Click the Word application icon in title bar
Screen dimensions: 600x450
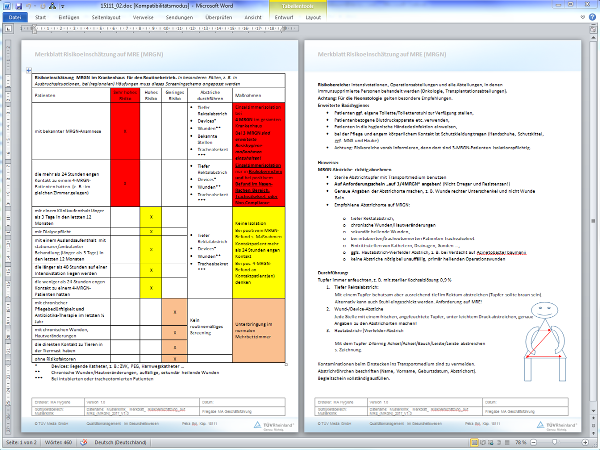[6, 5]
